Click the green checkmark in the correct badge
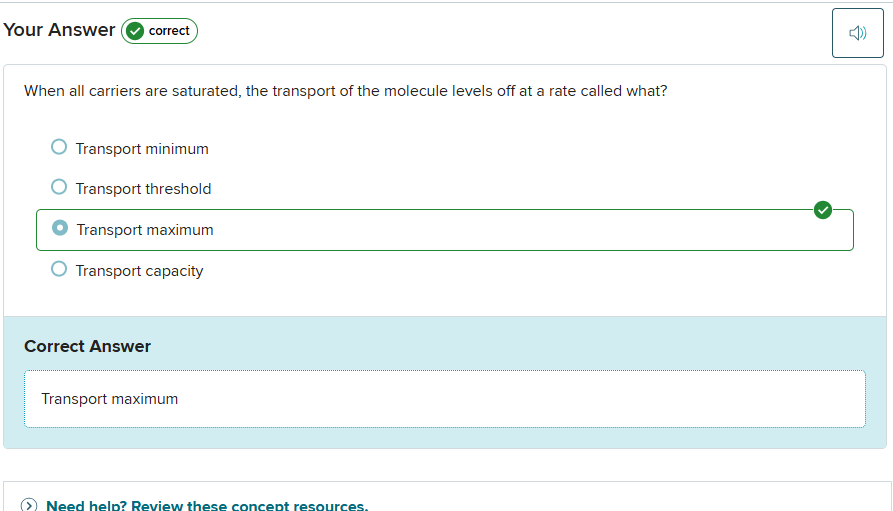The height and width of the screenshot is (511, 893). tap(136, 31)
